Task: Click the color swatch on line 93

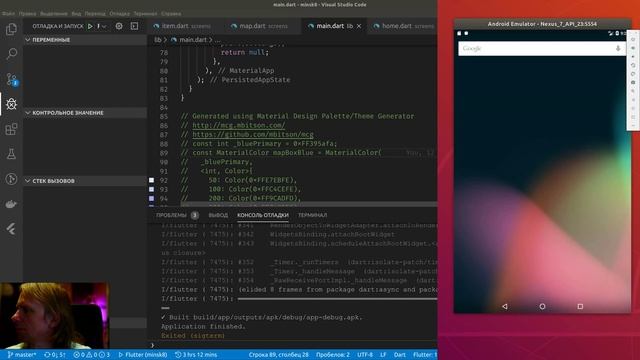Action: click(151, 189)
